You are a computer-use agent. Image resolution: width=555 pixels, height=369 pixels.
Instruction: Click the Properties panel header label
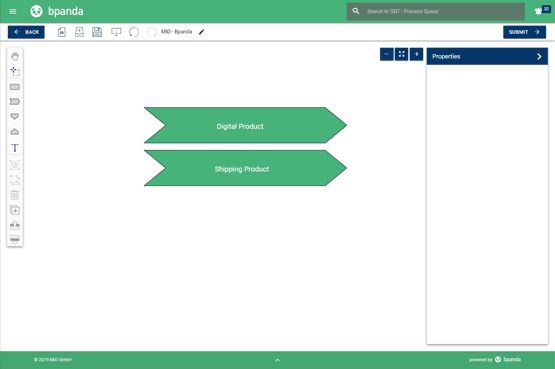446,57
